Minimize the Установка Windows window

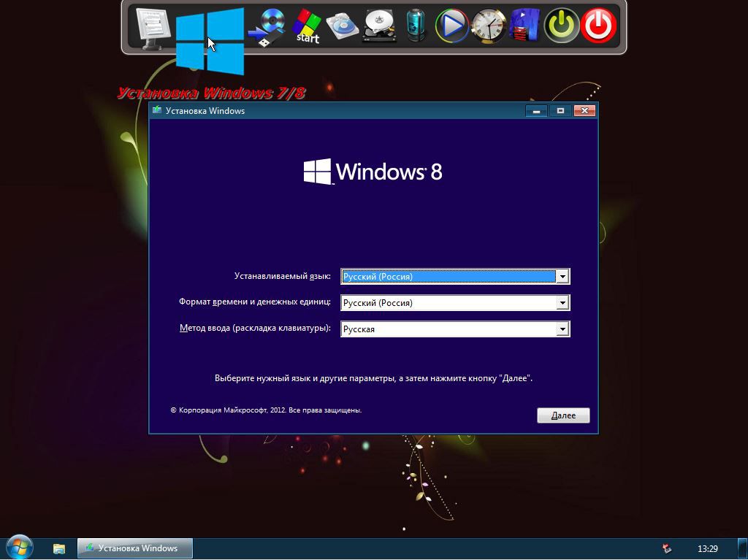point(537,111)
